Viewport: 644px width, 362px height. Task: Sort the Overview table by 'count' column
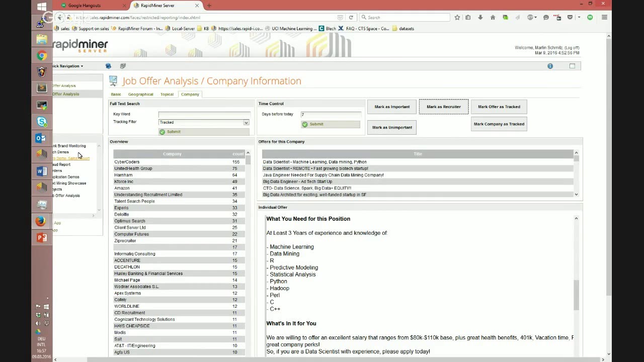(x=238, y=154)
